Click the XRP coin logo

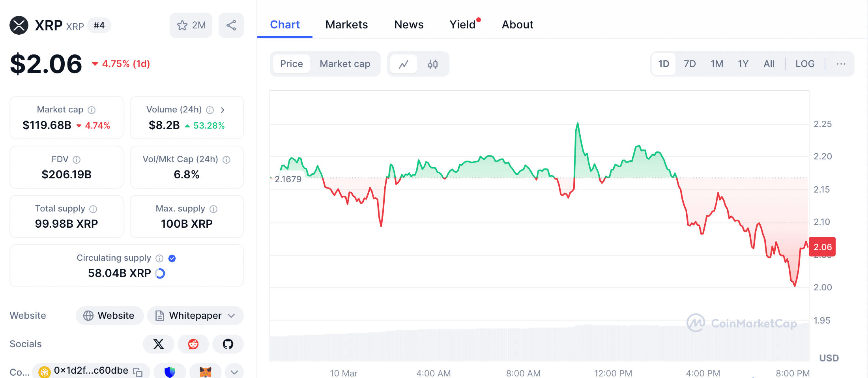(x=19, y=25)
